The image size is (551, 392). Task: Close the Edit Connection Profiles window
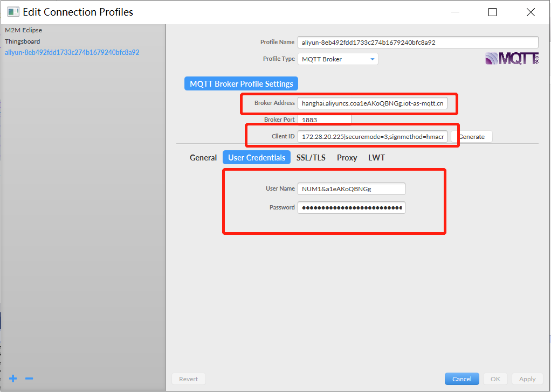tap(531, 12)
